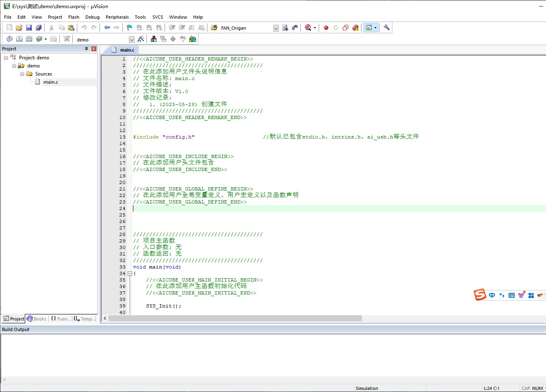Collapse the Sources group
The height and width of the screenshot is (392, 546).
click(x=22, y=74)
